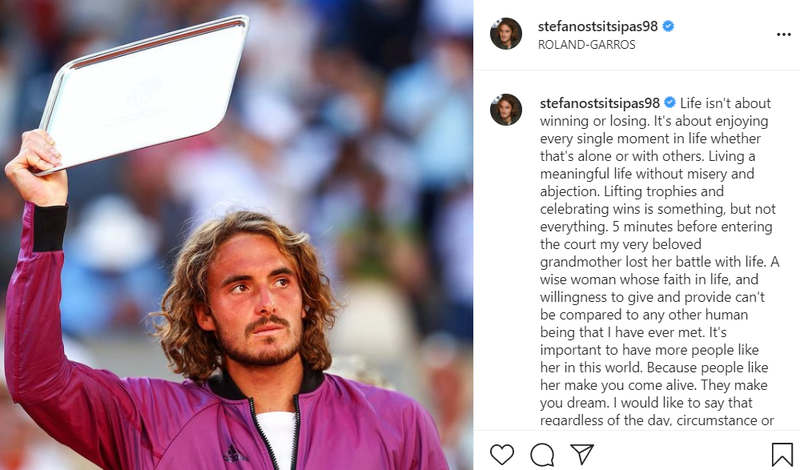Click the black wristband in the photo
The width and height of the screenshot is (800, 470).
[50, 228]
